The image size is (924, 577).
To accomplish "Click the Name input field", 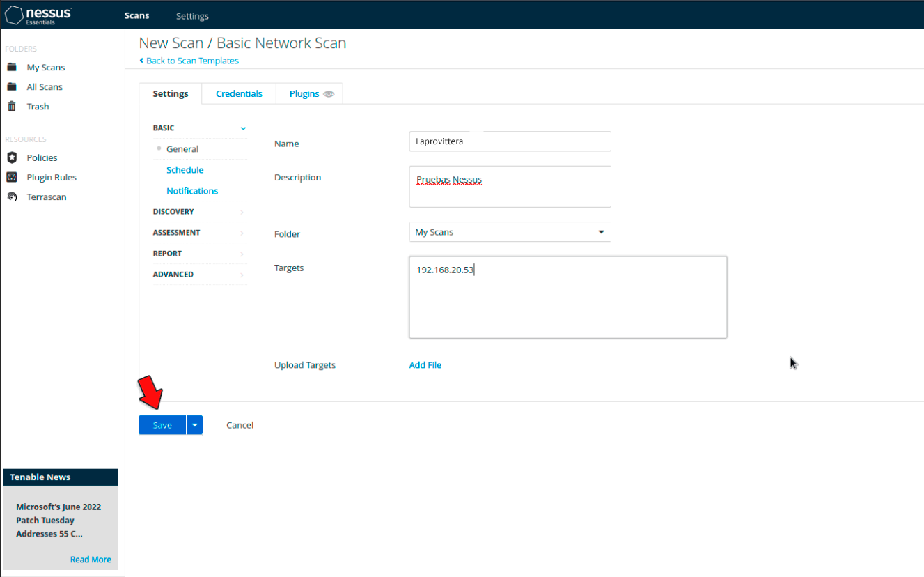I will [x=510, y=141].
